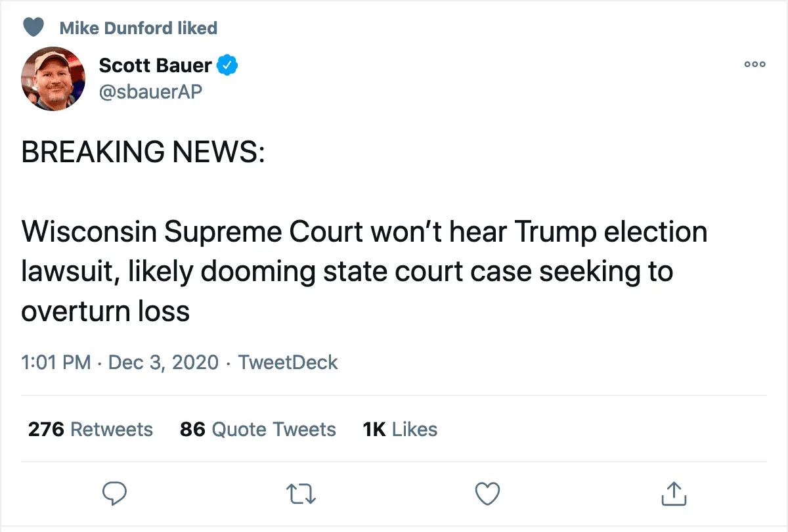Open the three-dot more options menu
Screen dimensions: 788x532
pyautogui.click(x=755, y=64)
